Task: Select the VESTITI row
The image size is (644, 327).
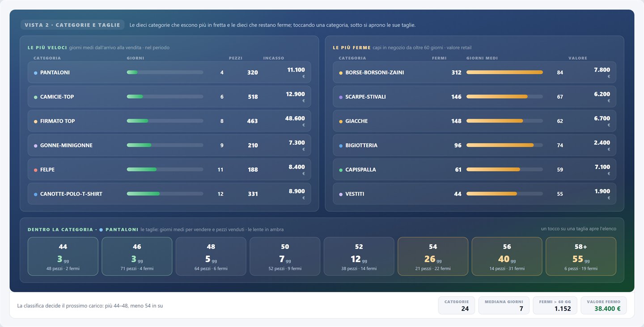Action: click(475, 194)
